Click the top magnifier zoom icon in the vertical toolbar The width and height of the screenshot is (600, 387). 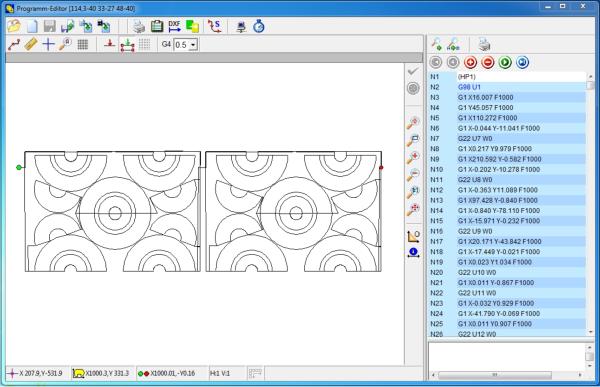[x=413, y=122]
